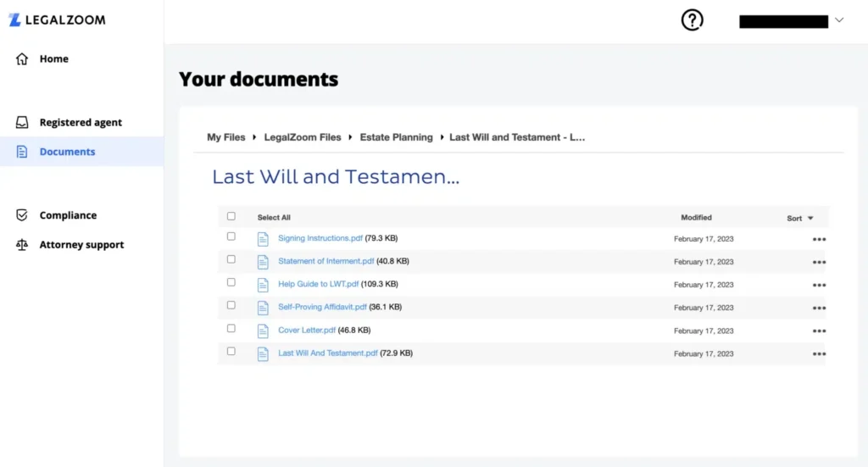Open more options for Last Will And Testament.pdf
Viewport: 868px width, 467px height.
click(x=820, y=354)
